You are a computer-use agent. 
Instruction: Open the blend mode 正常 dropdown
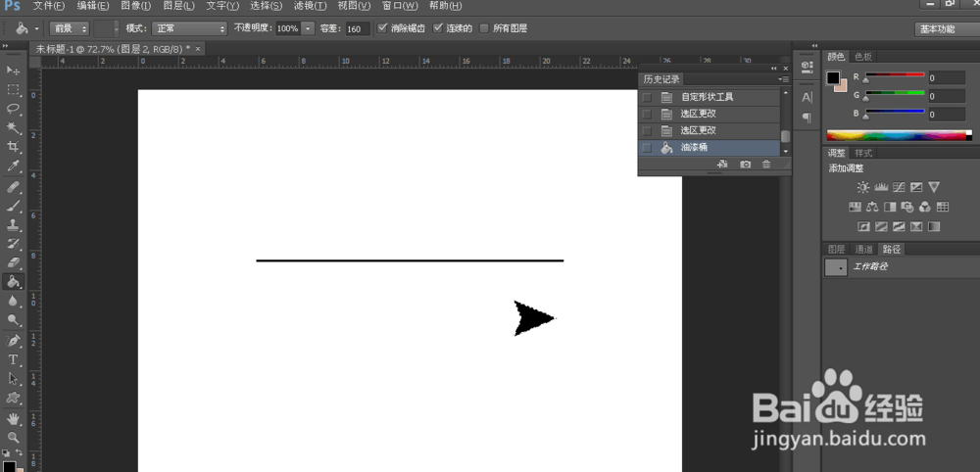(x=189, y=28)
